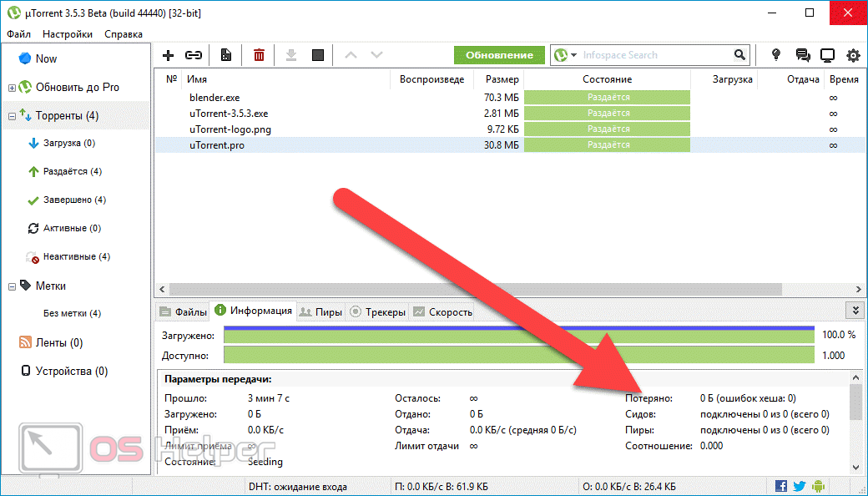Image resolution: width=868 pixels, height=496 pixels.
Task: Collapse the Метки tree node
Action: click(x=12, y=286)
